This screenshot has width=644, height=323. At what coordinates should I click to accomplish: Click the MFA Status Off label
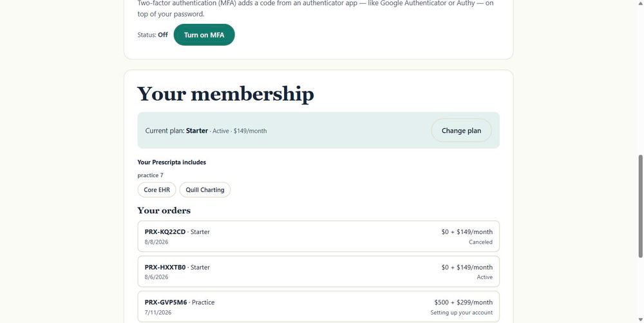(x=153, y=35)
